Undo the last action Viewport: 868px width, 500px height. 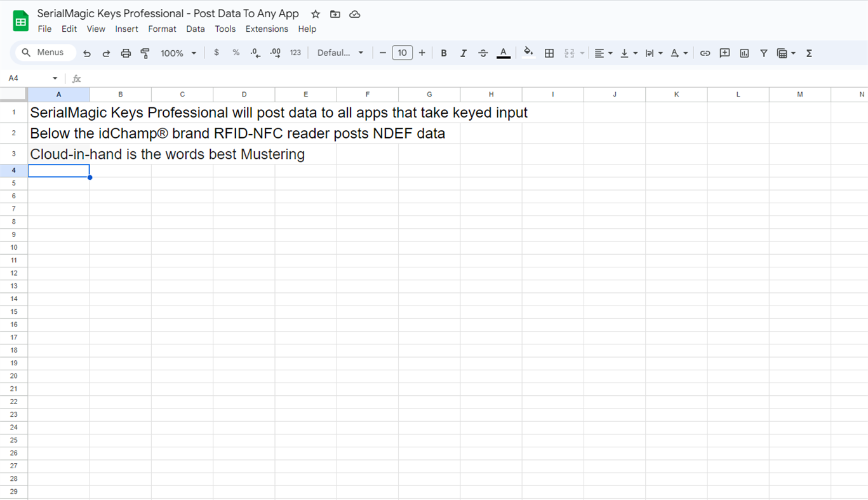click(87, 53)
